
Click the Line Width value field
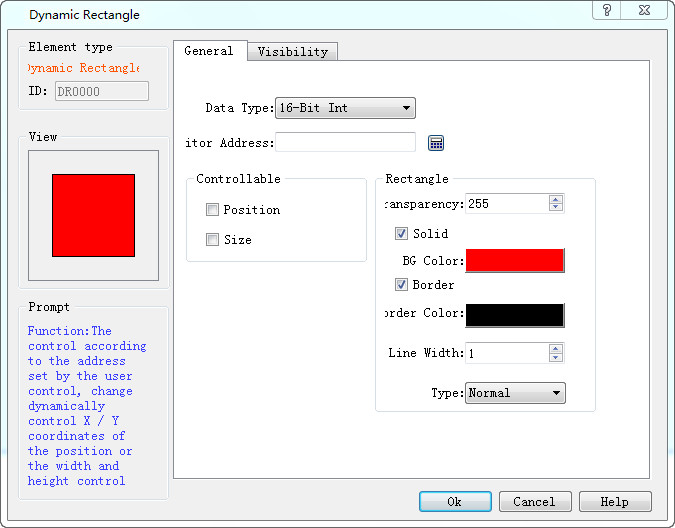coord(508,353)
